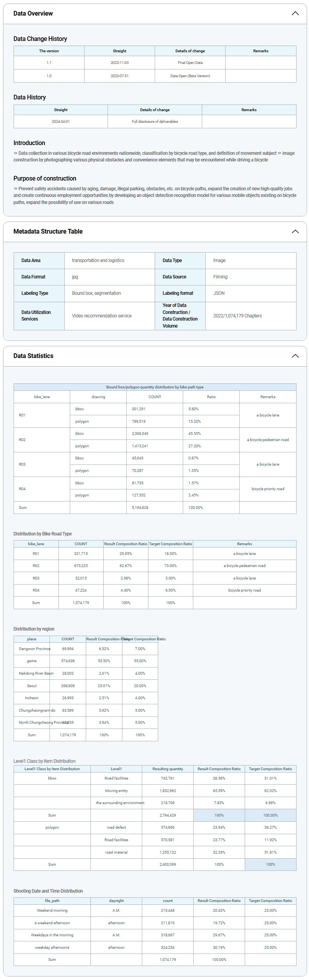This screenshot has height=980, width=309.
Task: Click the Data Overview section title
Action: pyautogui.click(x=33, y=14)
